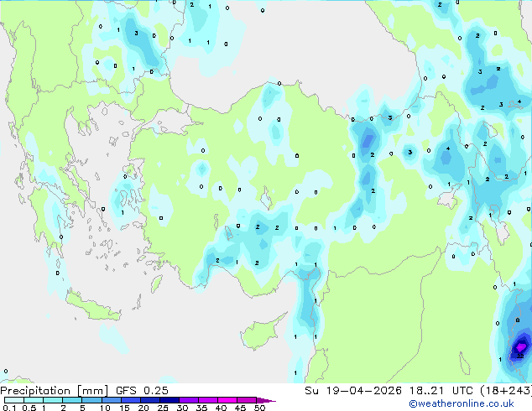Viewport: 532px width, 411px height.
Task: Click the "18..21 UTC" time label
Action: tap(441, 391)
